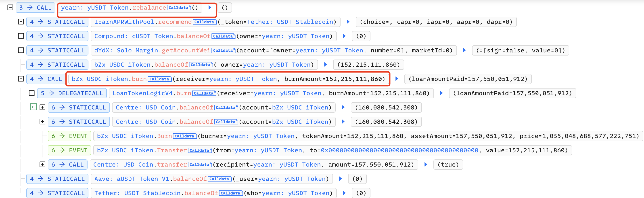This screenshot has width=644, height=198.
Task: Open the debug terminal icon beside Centre balanceOf
Action: click(33, 107)
